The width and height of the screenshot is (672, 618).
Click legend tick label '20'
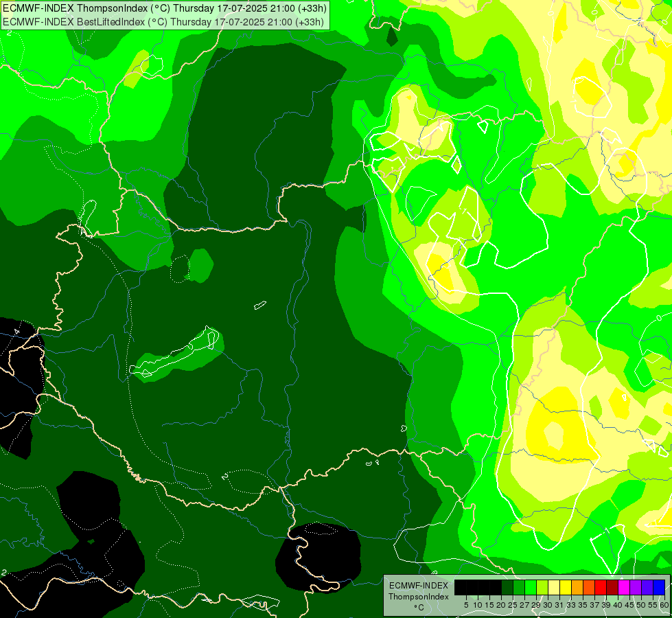click(501, 605)
